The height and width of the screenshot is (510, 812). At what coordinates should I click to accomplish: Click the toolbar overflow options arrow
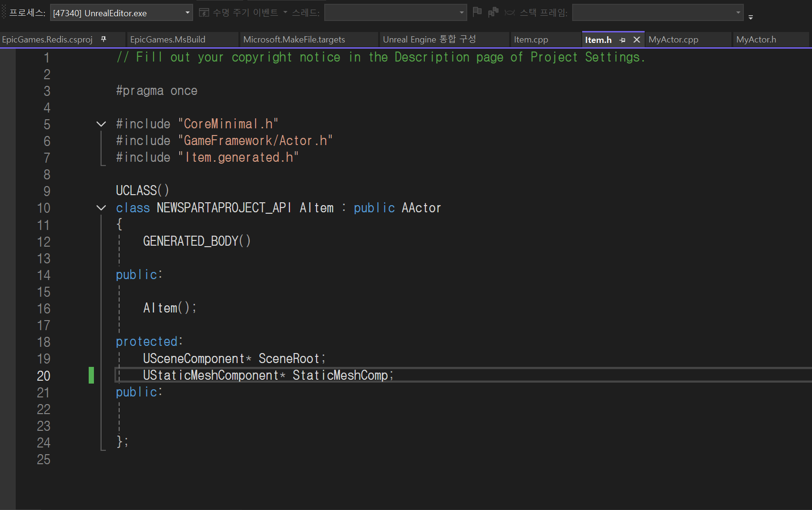(x=750, y=17)
